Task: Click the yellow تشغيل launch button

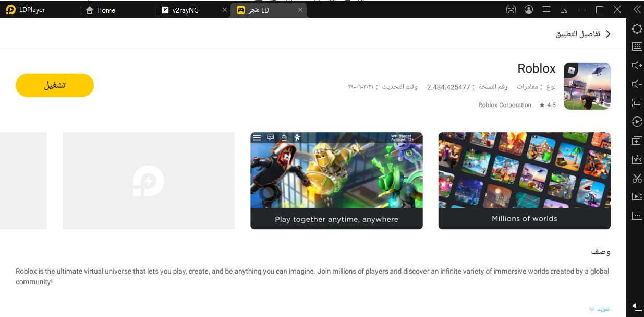Action: pos(55,85)
